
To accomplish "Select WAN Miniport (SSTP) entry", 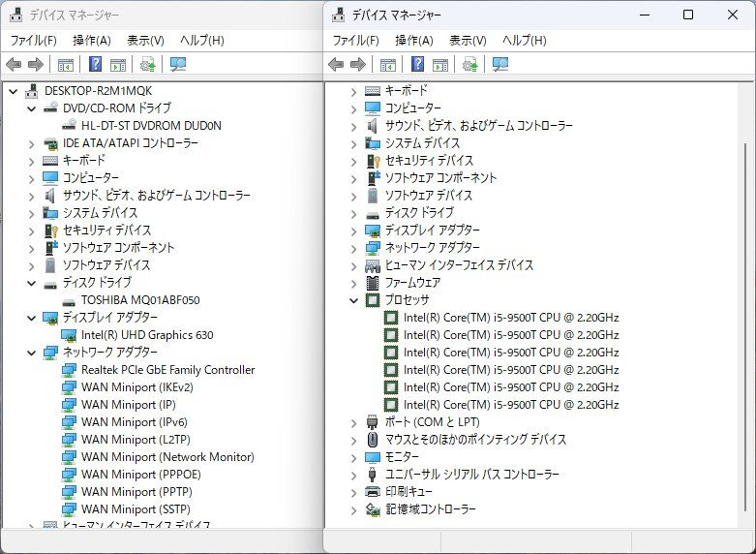I will pos(136,508).
